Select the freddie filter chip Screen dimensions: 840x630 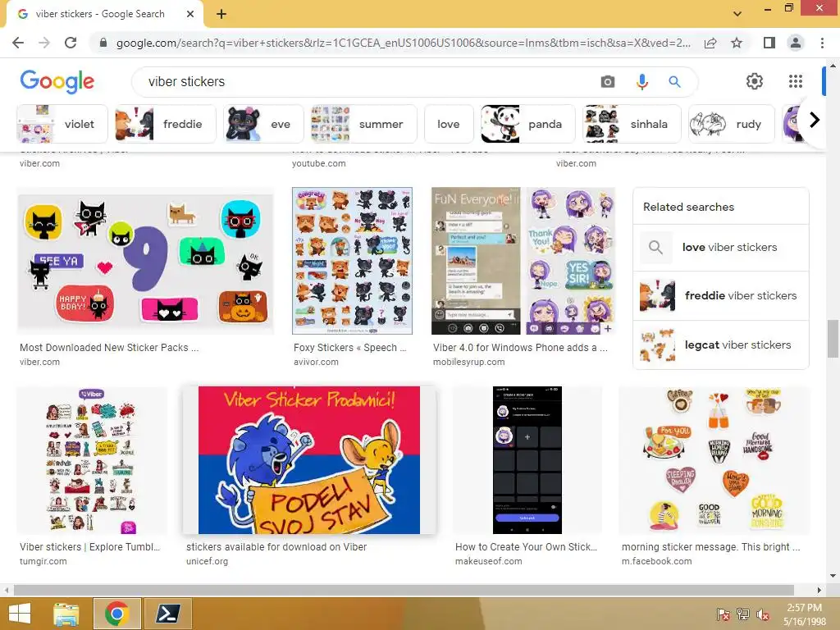166,124
